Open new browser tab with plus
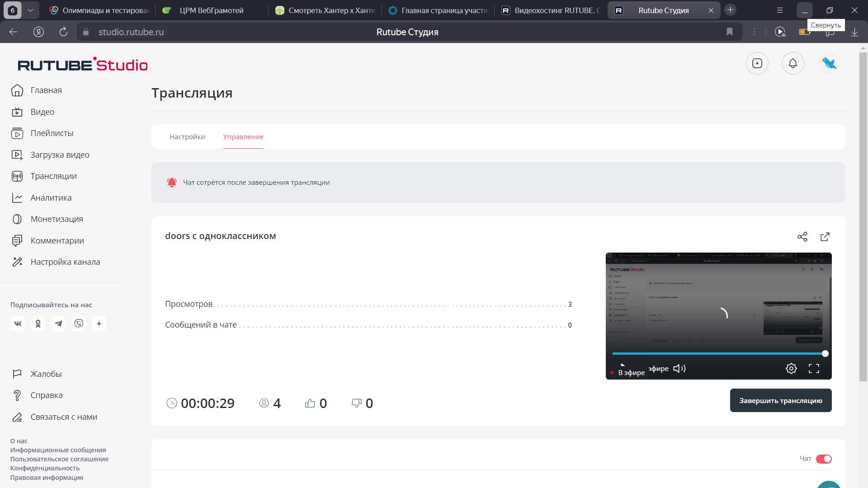868x488 pixels. tap(730, 10)
